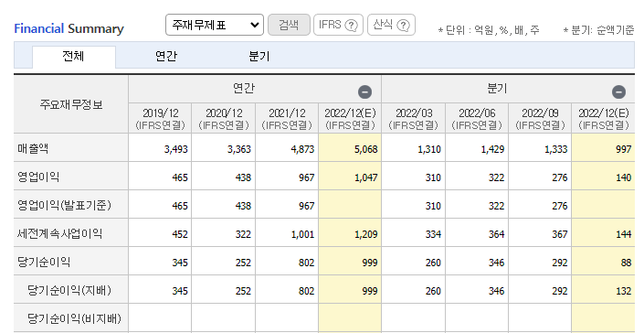The width and height of the screenshot is (644, 333).
Task: Click the 1,209 estimated pre-tax income value
Action: pyautogui.click(x=366, y=234)
